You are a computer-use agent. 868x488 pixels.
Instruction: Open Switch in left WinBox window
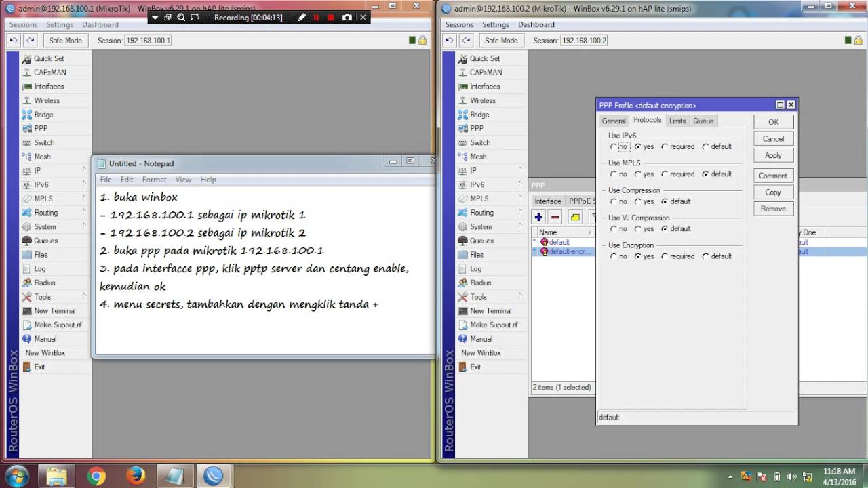44,142
